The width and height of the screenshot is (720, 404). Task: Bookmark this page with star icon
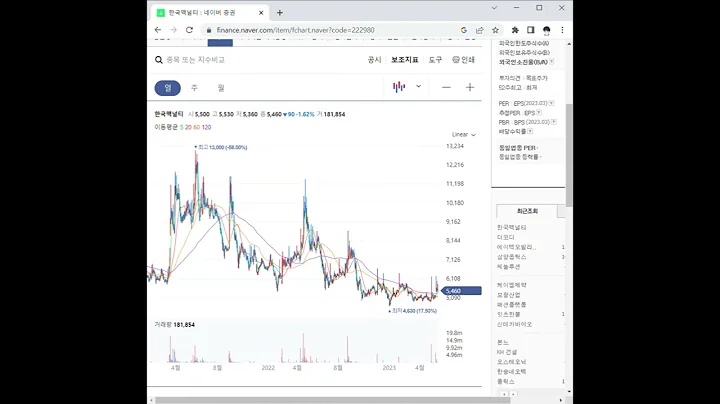tap(495, 30)
